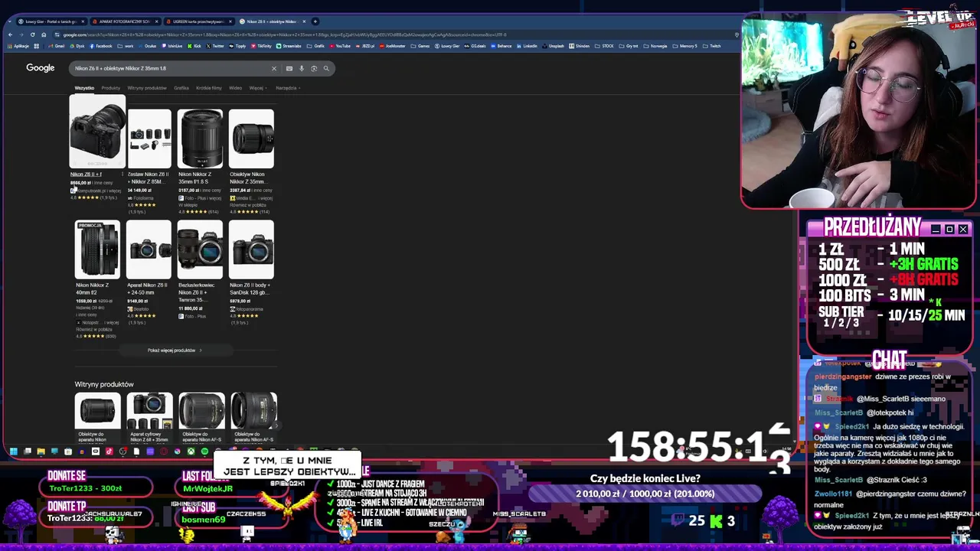Viewport: 980px width, 551px height.
Task: Open the YouTube bookmark
Action: click(340, 46)
